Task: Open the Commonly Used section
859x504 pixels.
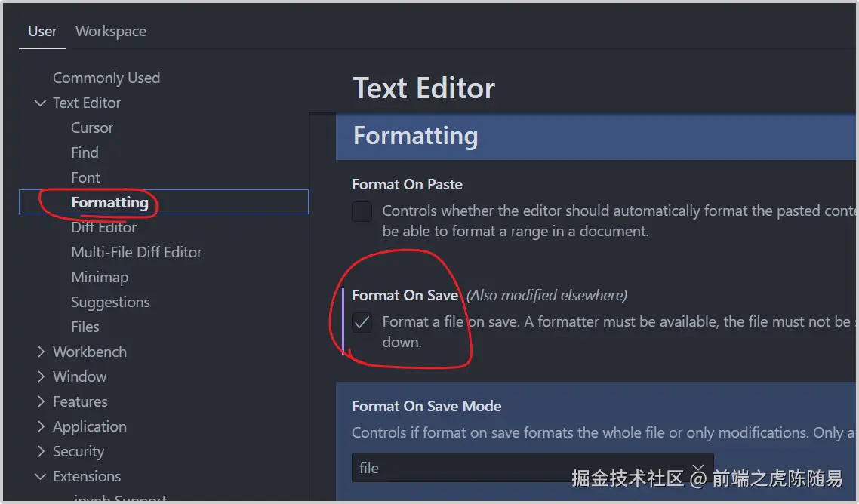Action: pyautogui.click(x=106, y=78)
